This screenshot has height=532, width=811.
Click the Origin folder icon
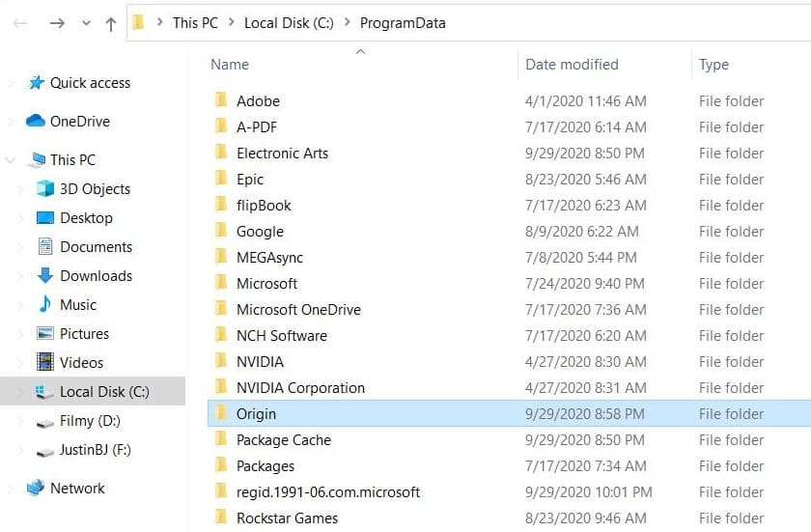221,413
